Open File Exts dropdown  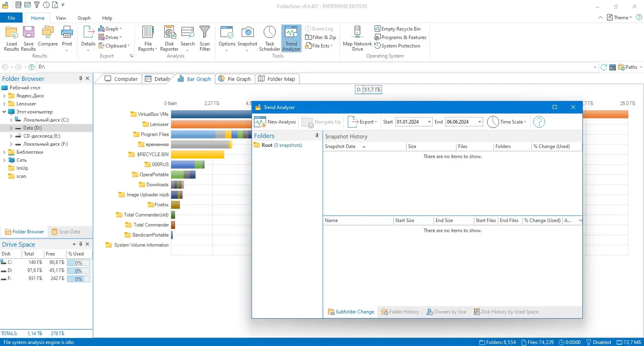tap(319, 46)
